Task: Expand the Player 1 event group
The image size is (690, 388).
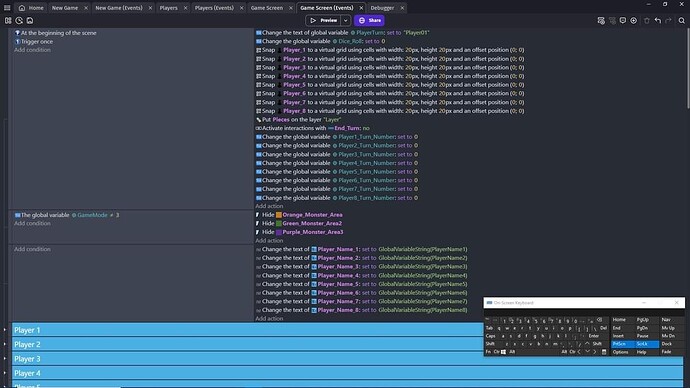Action: [x=5, y=330]
